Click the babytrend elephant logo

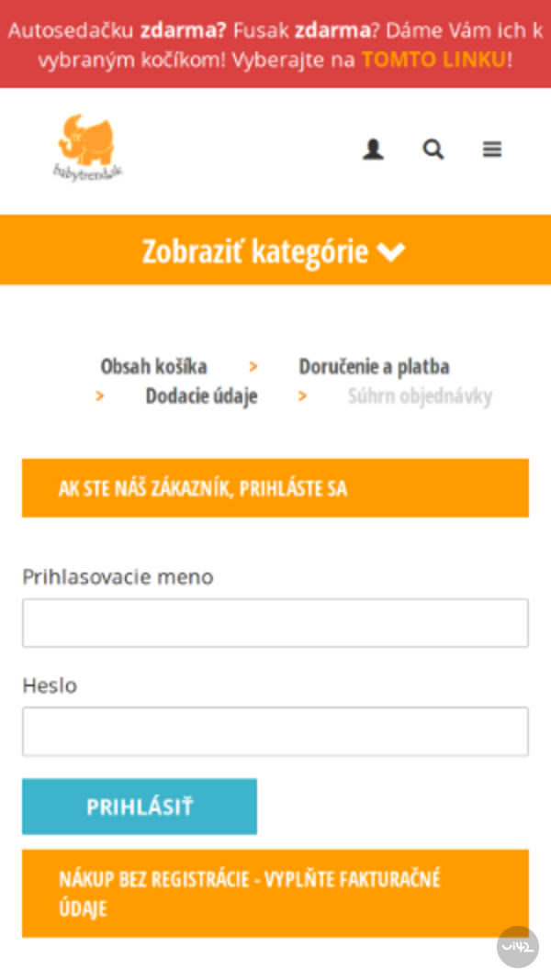pos(88,147)
